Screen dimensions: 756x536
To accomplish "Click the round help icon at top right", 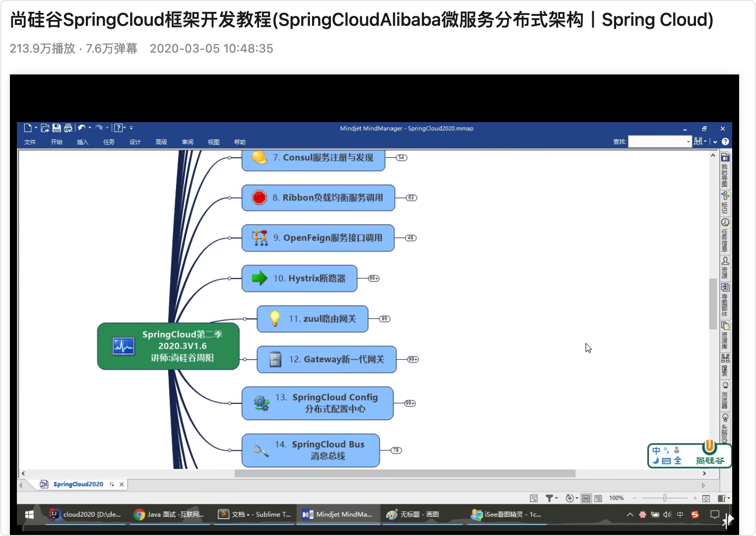I will click(725, 141).
